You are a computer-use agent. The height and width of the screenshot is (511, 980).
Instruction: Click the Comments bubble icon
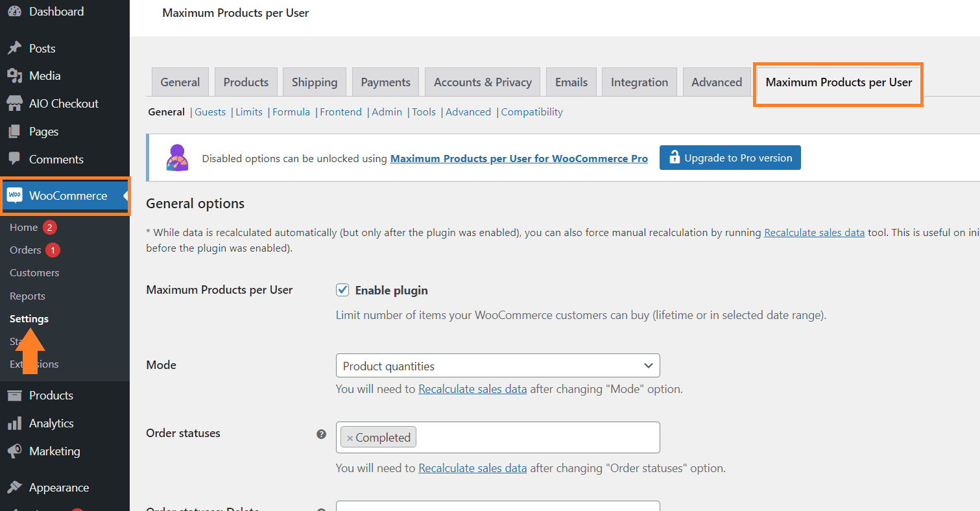coord(14,159)
